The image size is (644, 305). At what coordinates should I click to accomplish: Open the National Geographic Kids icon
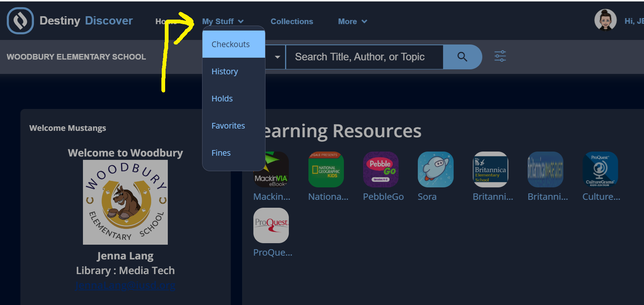click(326, 169)
